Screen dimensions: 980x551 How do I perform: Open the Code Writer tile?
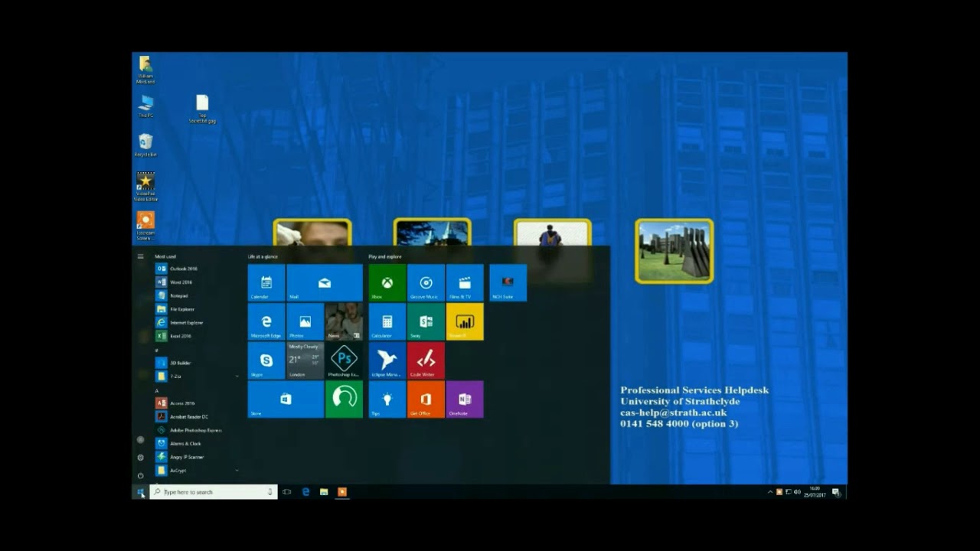coord(426,360)
